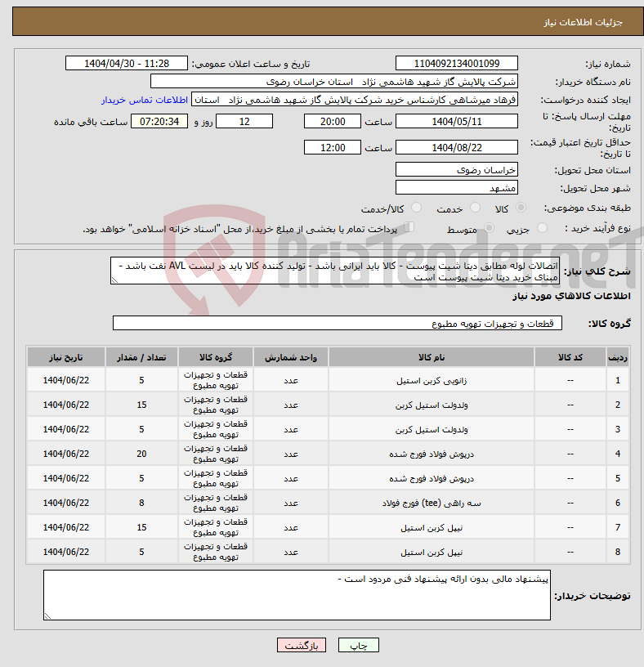
Task: Select the سه راهی (tee) فورج فولاد row
Action: pyautogui.click(x=431, y=503)
